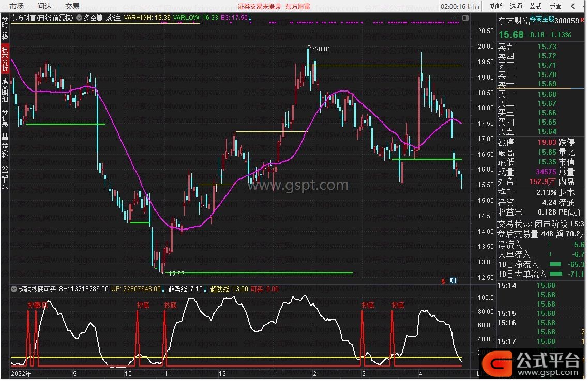Click the current price 15.68 header

pyautogui.click(x=511, y=35)
